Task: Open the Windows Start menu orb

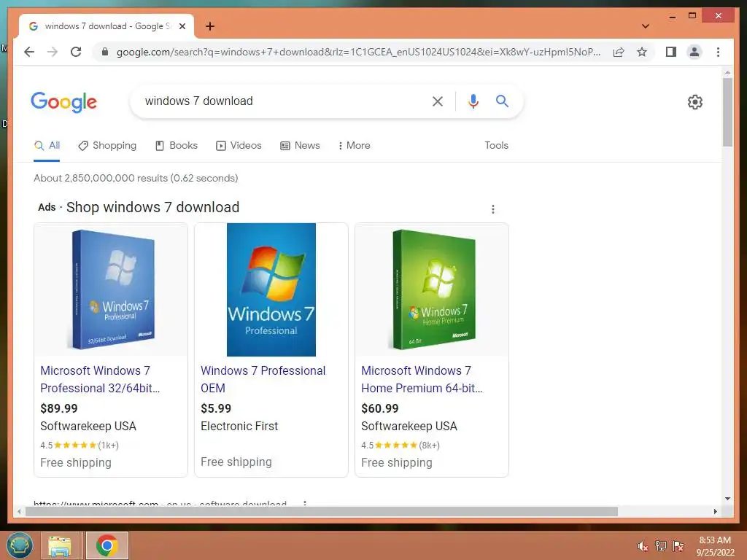Action: coord(20,545)
